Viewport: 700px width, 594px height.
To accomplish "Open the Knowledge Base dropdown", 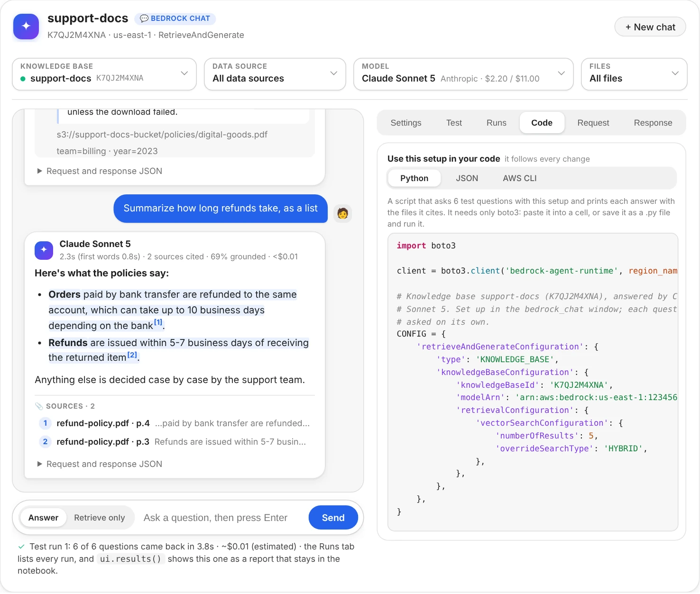I will 104,74.
